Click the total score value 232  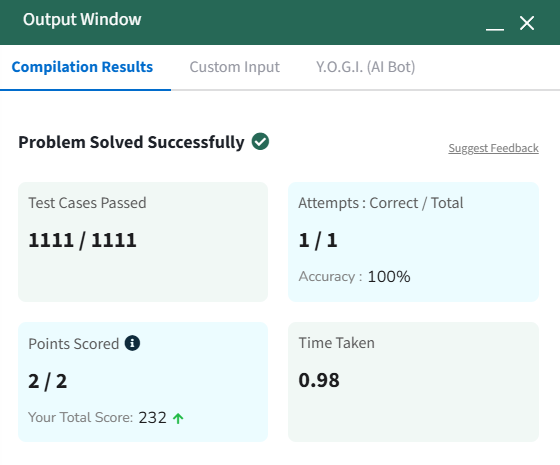(x=152, y=418)
